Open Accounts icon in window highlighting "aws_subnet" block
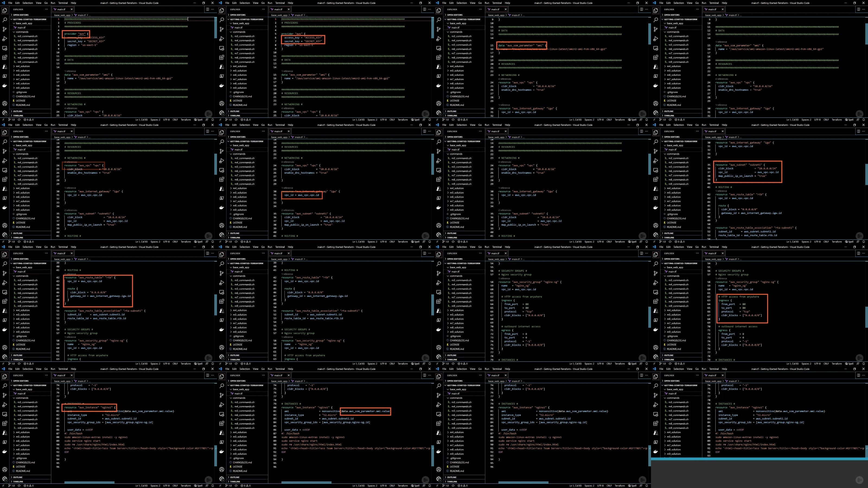Viewport: 868px width, 488px height. [656, 225]
